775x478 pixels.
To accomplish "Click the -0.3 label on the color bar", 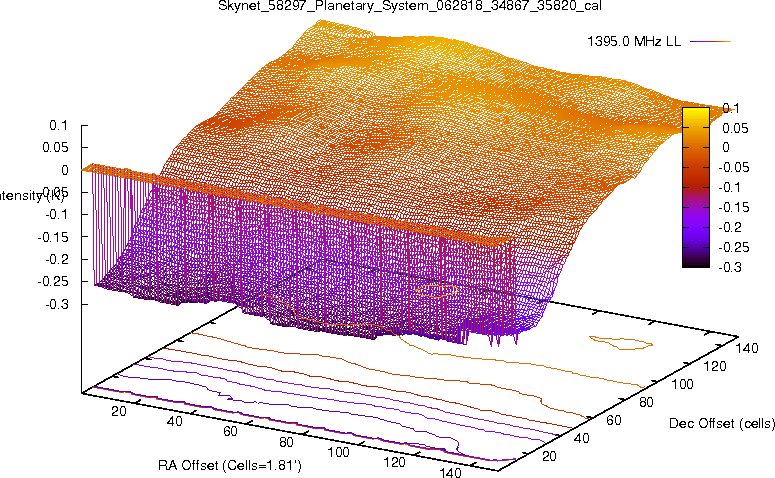I will coord(730,267).
